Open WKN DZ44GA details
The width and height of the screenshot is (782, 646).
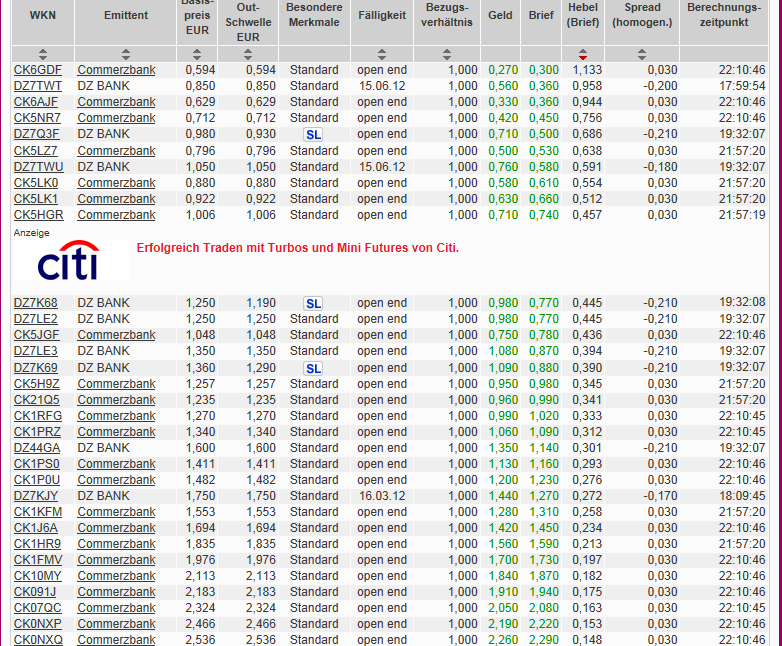point(37,448)
